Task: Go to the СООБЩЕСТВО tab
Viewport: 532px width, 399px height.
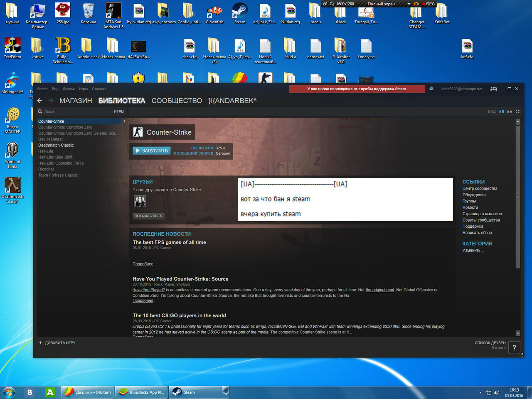Action: coord(177,101)
